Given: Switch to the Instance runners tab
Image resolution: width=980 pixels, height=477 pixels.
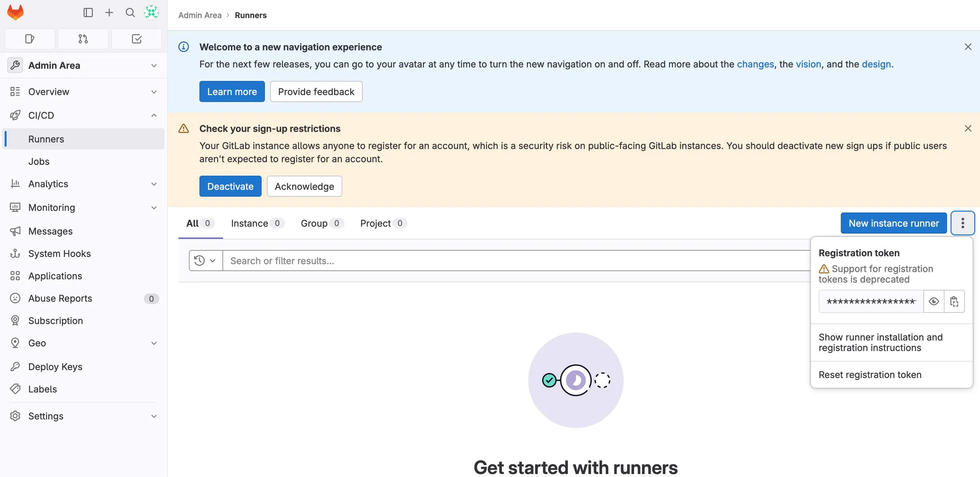Looking at the screenshot, I should click(x=258, y=223).
